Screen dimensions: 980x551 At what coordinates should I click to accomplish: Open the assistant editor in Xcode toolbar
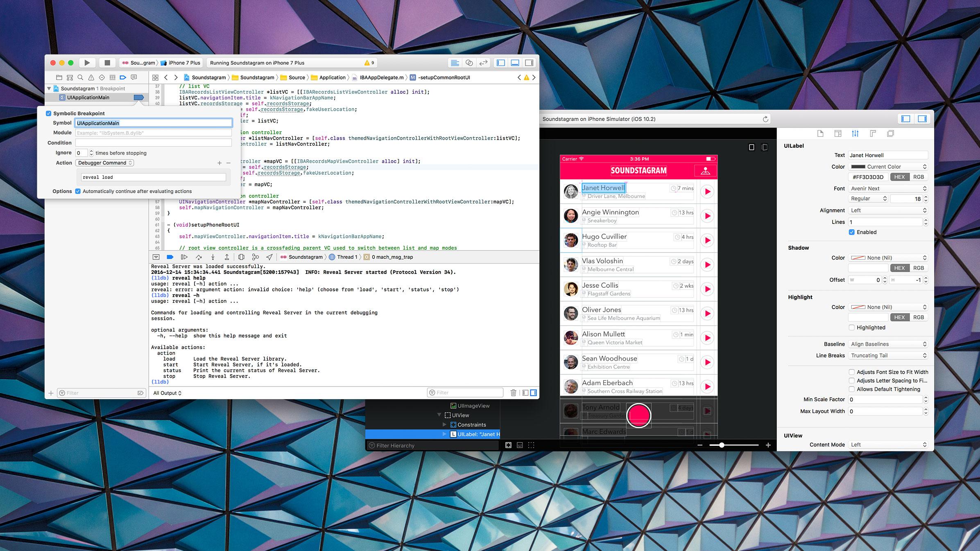469,63
